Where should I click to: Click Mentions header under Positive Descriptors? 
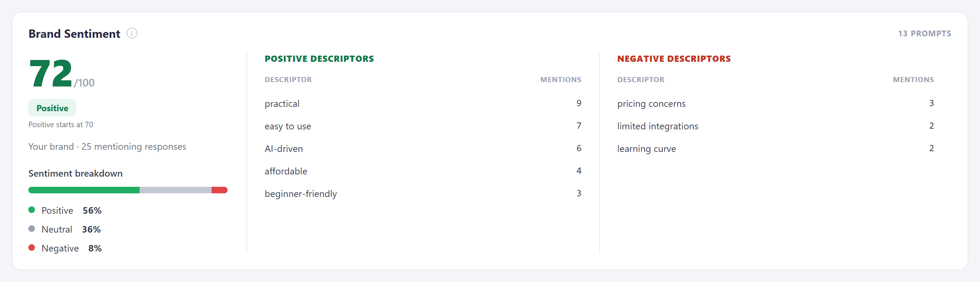coord(561,80)
